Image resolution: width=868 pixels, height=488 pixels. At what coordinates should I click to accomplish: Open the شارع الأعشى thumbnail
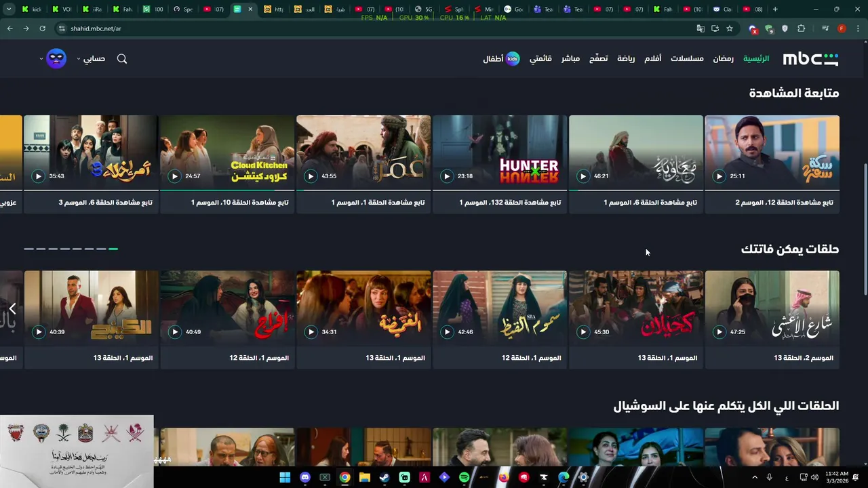[772, 308]
